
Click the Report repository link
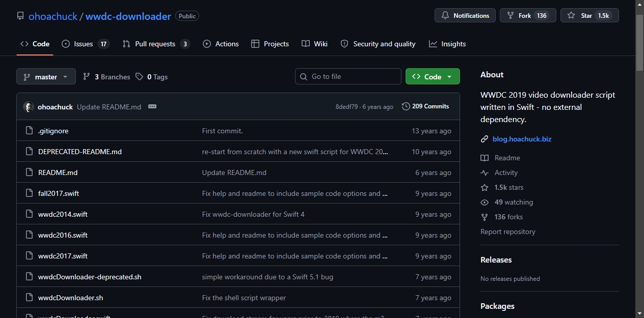coord(508,232)
